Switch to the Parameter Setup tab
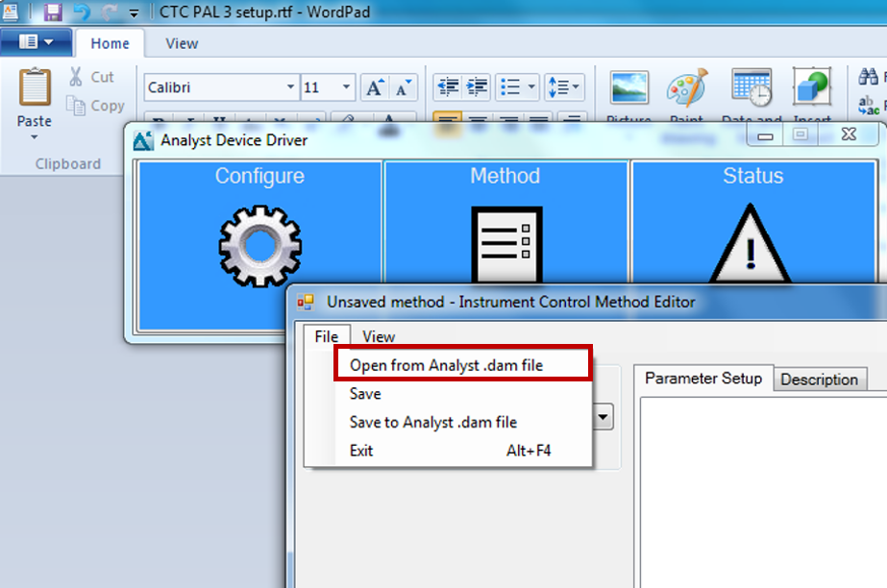Viewport: 887px width, 588px height. click(703, 378)
